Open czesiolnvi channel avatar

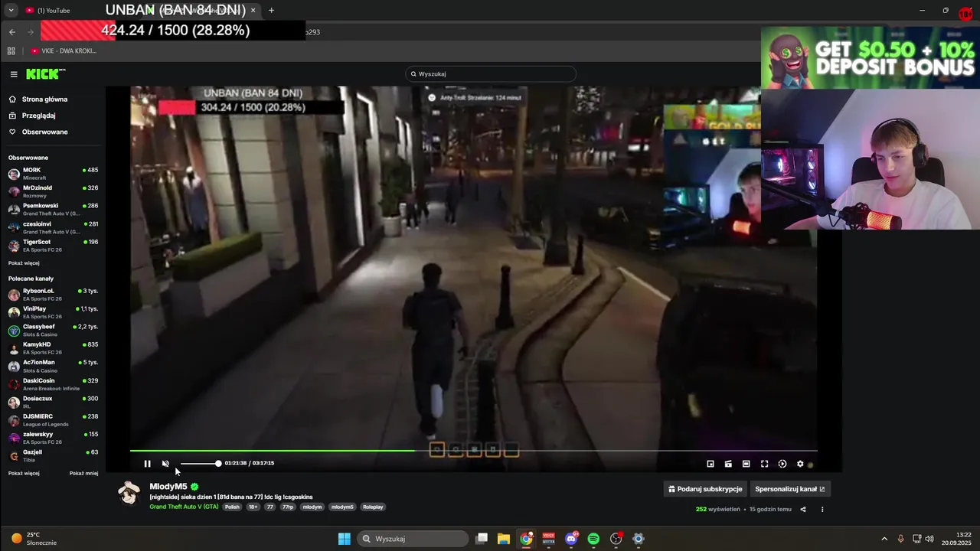[14, 227]
